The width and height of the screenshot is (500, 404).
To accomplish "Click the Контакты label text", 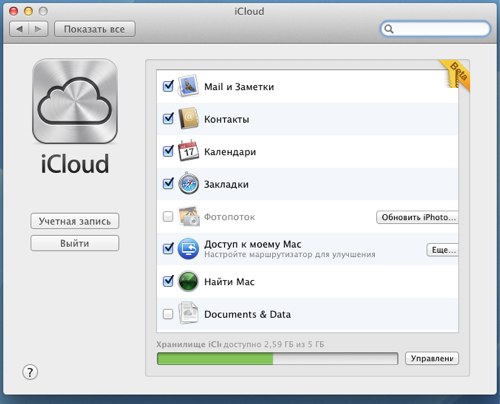I will coord(227,119).
